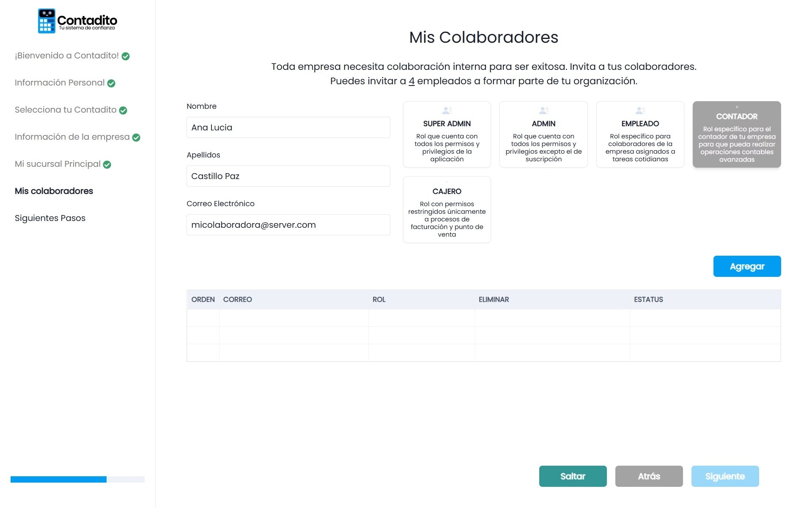Select the CONTADOR role card
812x508 pixels.
click(737, 134)
